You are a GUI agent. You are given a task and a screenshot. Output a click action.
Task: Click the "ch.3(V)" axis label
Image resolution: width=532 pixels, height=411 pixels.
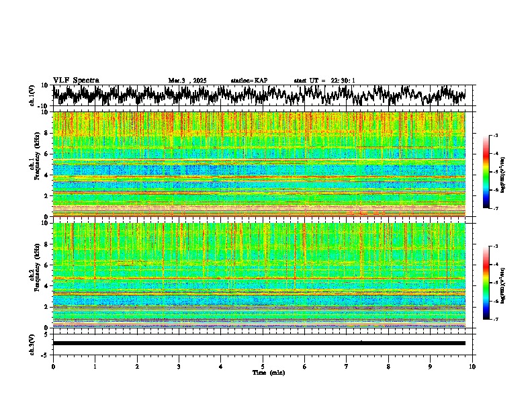coord(32,345)
